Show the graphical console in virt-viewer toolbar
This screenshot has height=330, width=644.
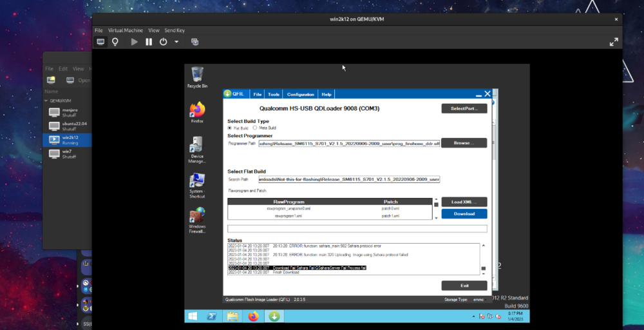point(100,41)
